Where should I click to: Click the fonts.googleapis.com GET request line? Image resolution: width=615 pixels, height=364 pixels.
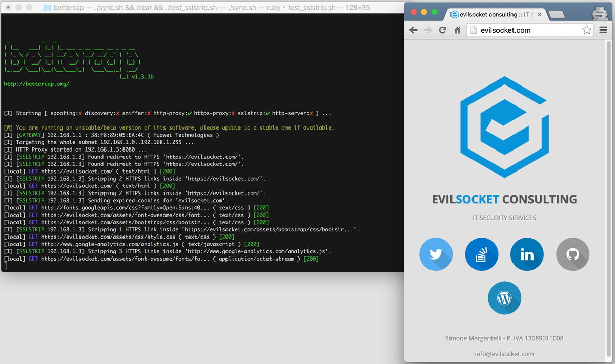(136, 208)
